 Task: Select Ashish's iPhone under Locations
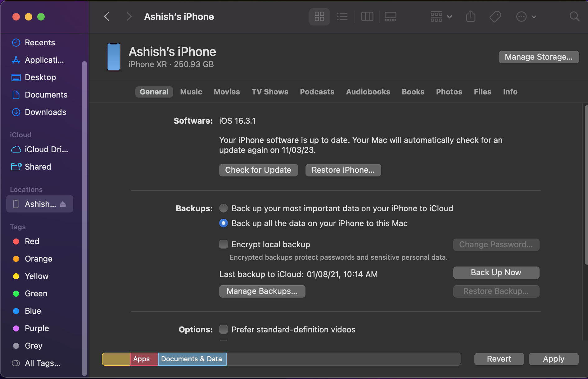click(40, 204)
